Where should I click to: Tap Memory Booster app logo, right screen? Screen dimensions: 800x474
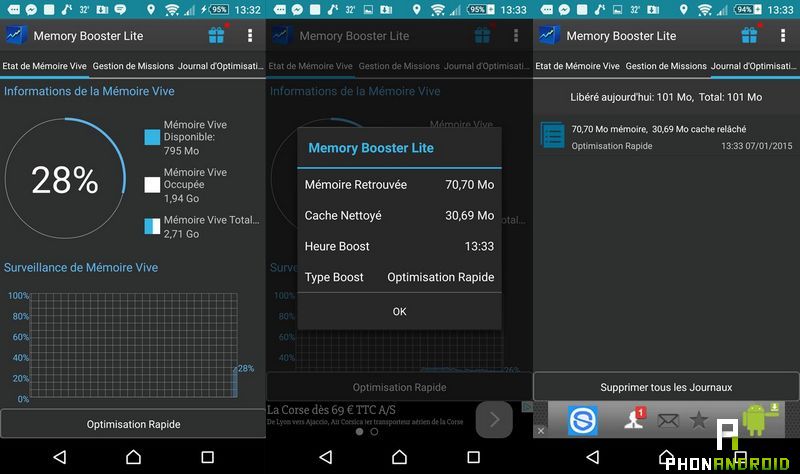548,35
